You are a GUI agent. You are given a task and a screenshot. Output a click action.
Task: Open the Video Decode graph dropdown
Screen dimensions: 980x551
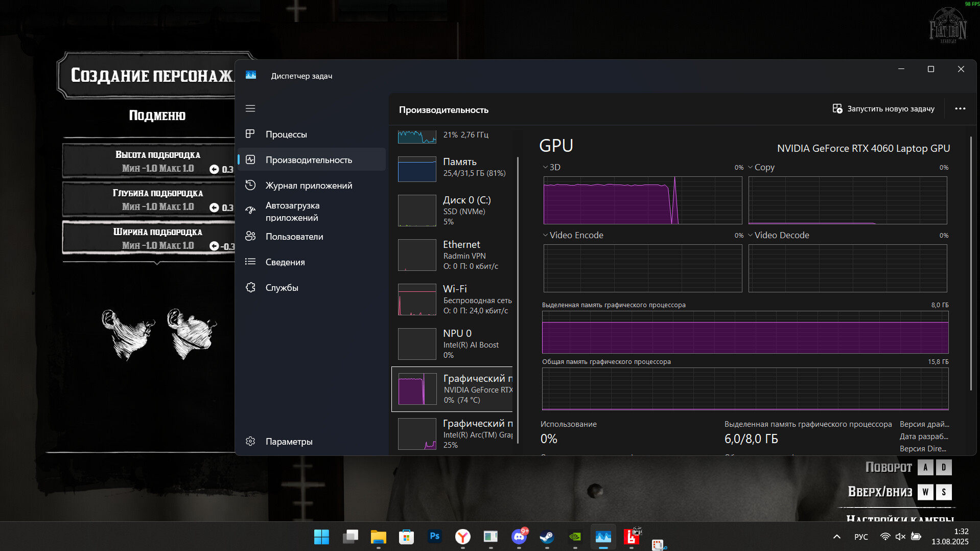point(751,235)
